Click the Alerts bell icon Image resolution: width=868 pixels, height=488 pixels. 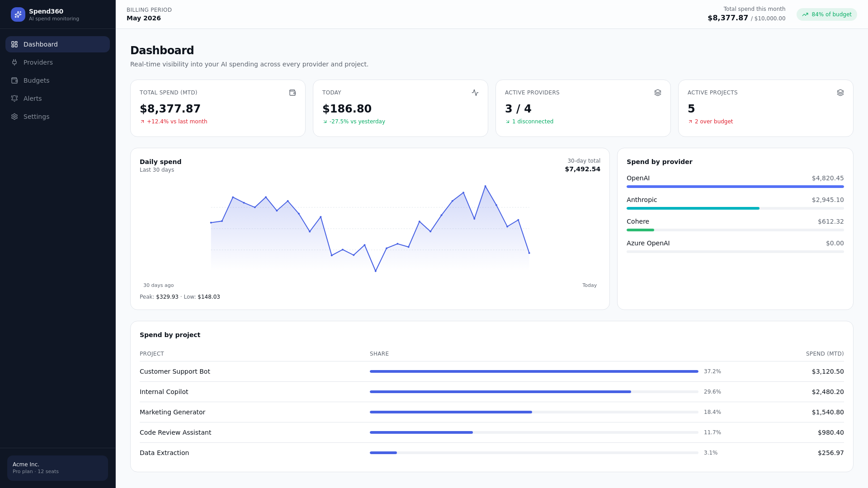click(14, 99)
